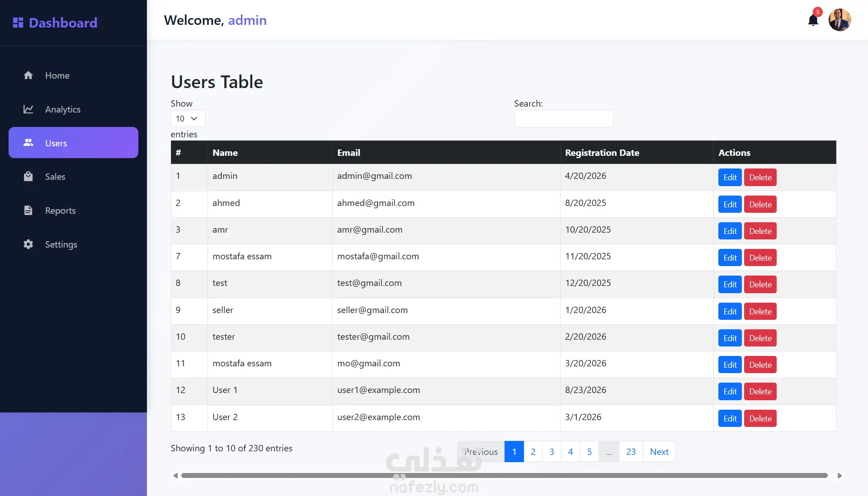Delete the test user row
Screen dimensions: 868x496
click(x=760, y=284)
